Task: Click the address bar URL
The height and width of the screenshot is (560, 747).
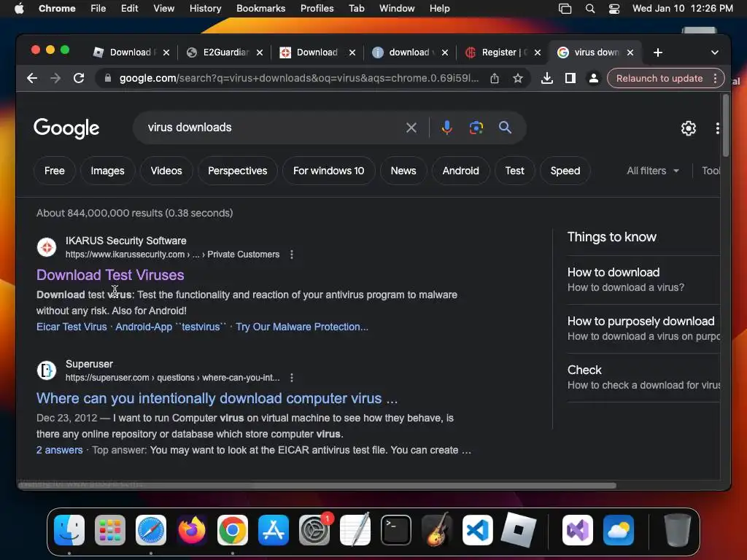Action: pyautogui.click(x=299, y=78)
